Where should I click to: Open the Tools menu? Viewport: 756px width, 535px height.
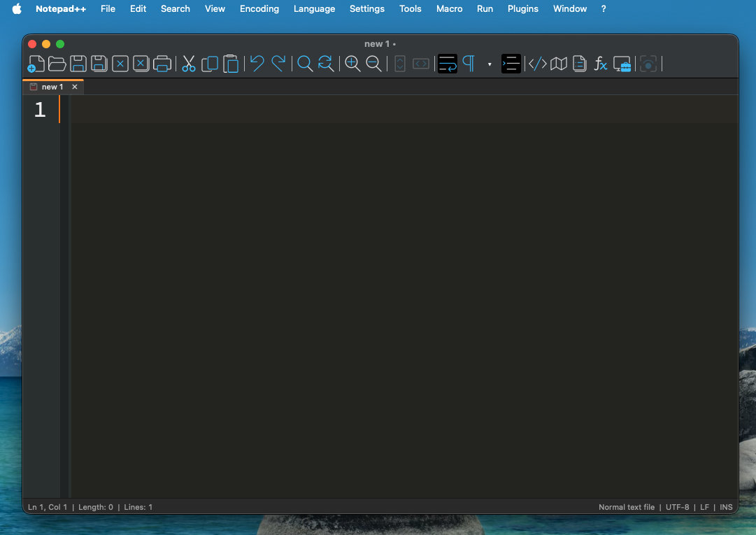click(411, 8)
